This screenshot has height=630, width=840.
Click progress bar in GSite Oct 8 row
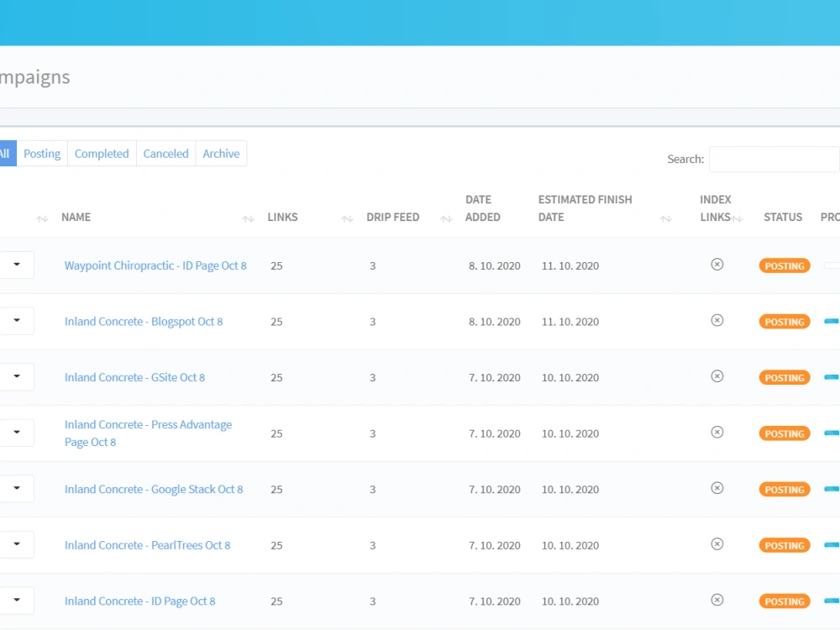832,377
